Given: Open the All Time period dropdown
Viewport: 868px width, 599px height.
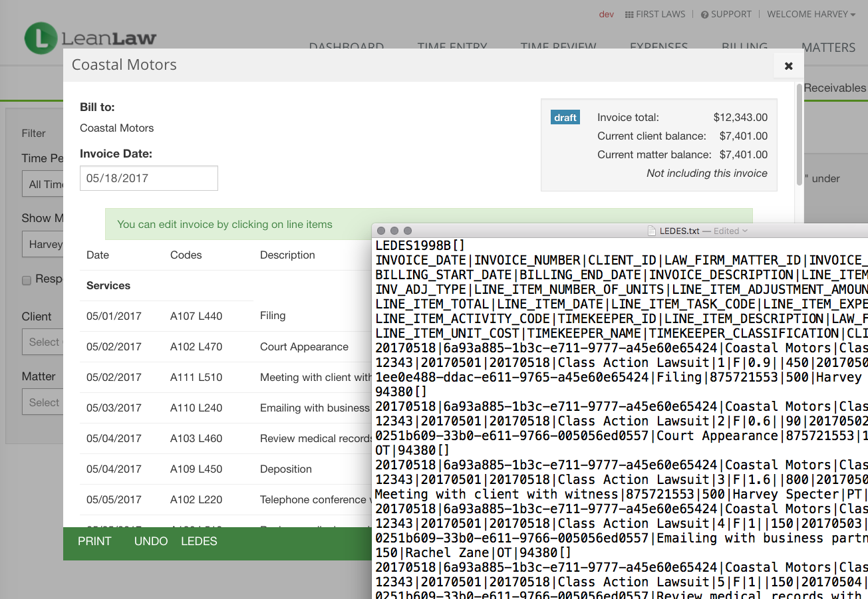Looking at the screenshot, I should click(x=43, y=184).
